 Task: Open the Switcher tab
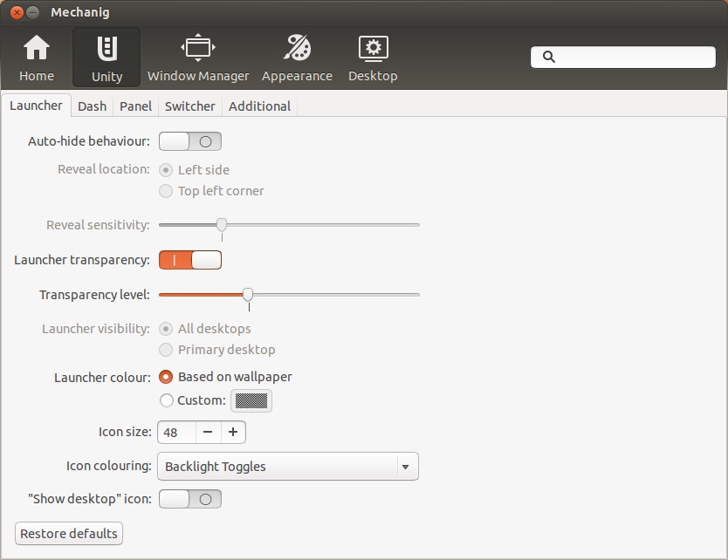point(190,106)
